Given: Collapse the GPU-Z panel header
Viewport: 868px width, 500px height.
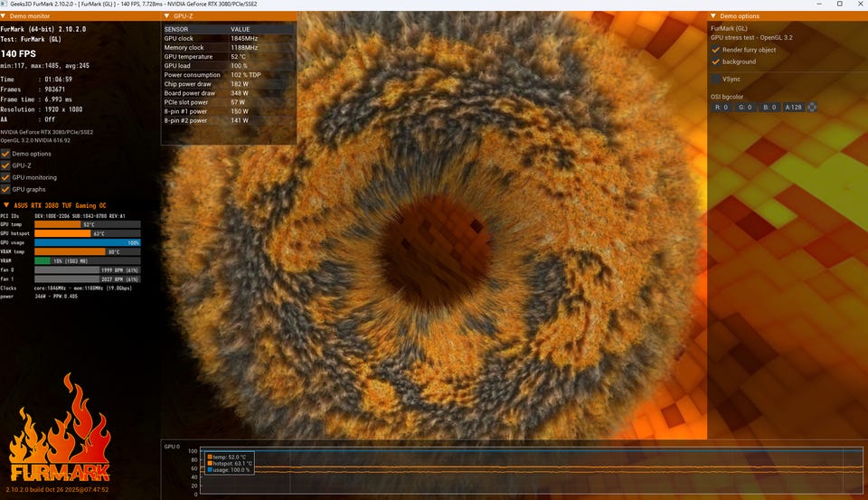Looking at the screenshot, I should point(166,16).
